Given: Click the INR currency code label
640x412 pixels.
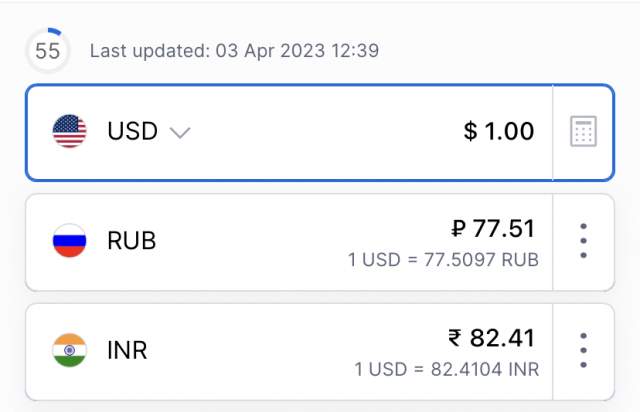Looking at the screenshot, I should coord(127,350).
